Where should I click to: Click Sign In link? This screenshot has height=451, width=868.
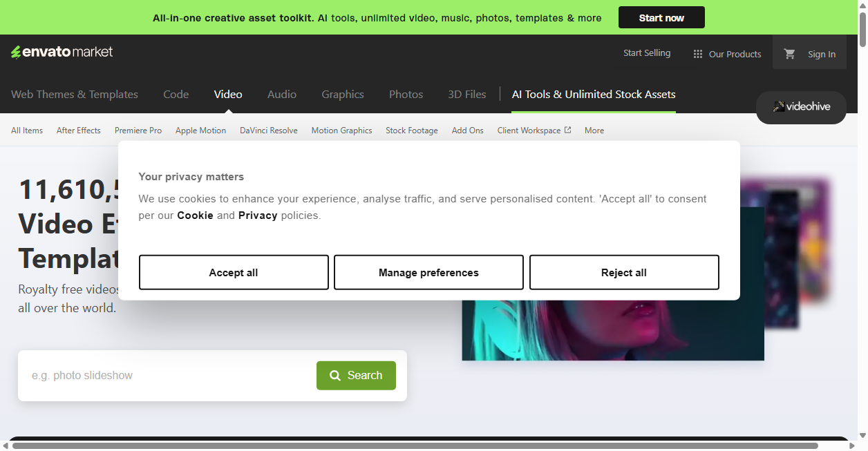pyautogui.click(x=822, y=54)
